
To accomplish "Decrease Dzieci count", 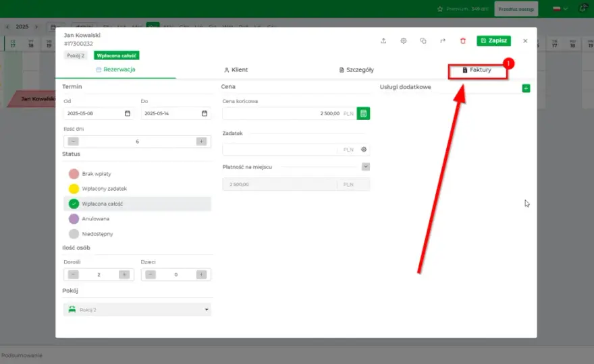I will pyautogui.click(x=151, y=275).
